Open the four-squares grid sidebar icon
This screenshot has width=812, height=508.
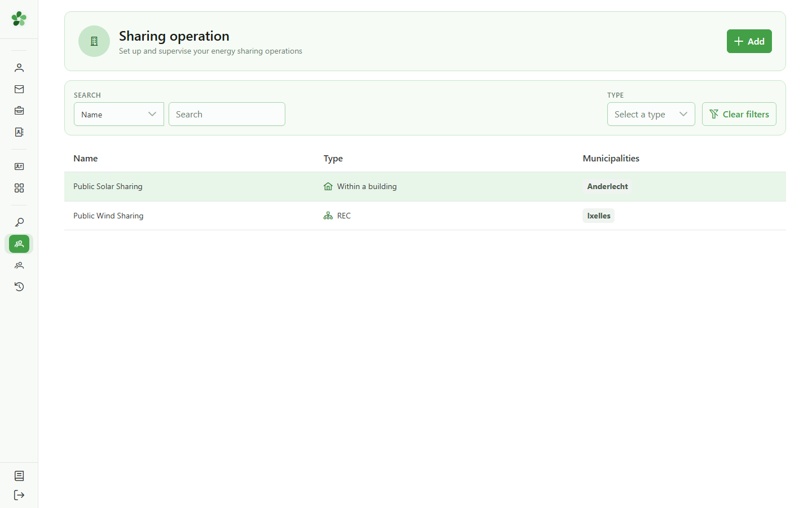point(19,188)
